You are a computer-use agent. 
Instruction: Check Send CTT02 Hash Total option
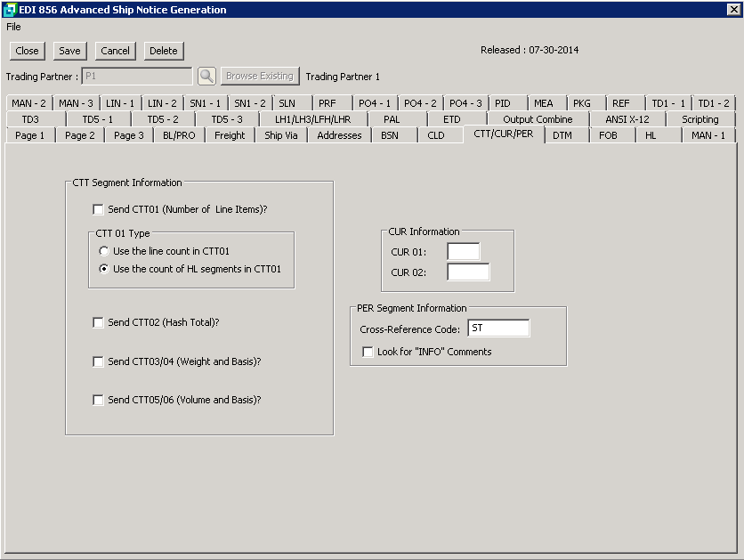98,323
